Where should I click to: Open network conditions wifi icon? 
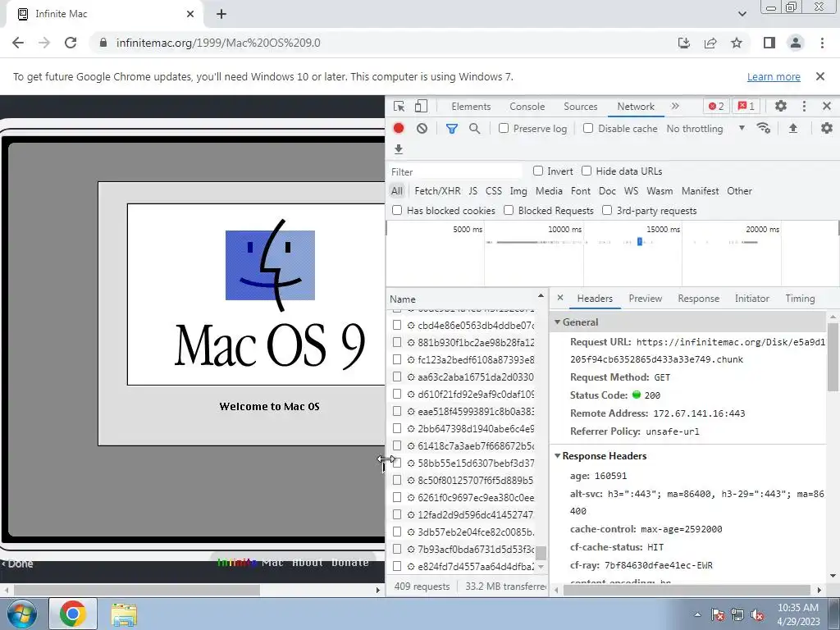tap(763, 128)
